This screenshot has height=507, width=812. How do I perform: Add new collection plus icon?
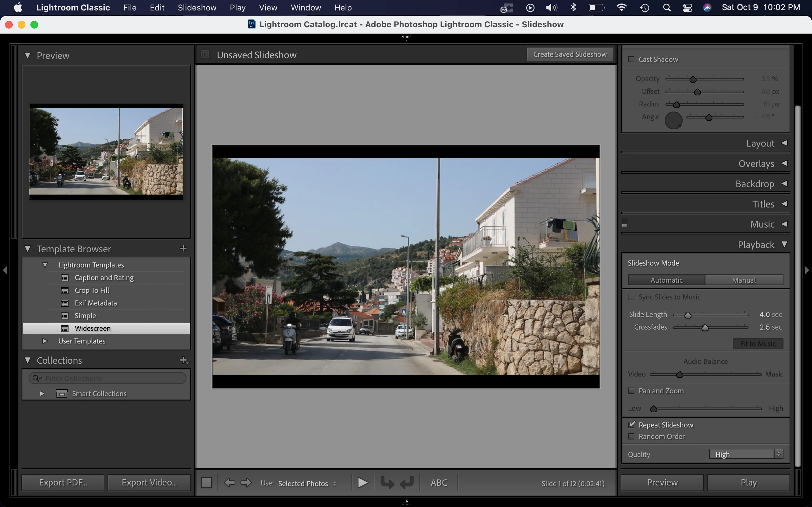pyautogui.click(x=184, y=360)
